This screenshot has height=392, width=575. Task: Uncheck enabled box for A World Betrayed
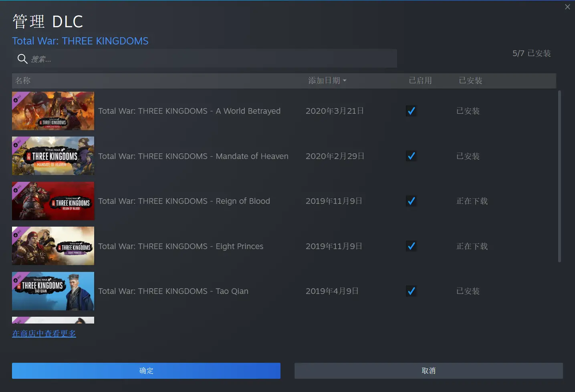click(411, 111)
